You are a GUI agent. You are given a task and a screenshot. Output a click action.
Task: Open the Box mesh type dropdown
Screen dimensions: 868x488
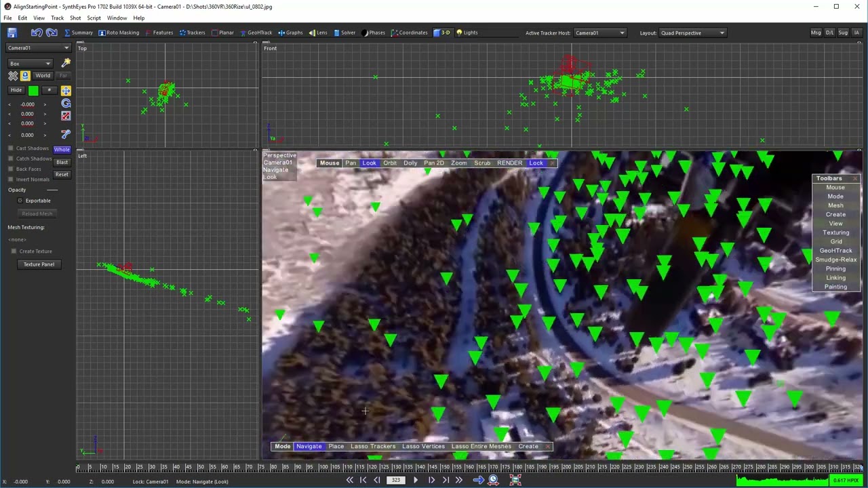click(x=30, y=63)
